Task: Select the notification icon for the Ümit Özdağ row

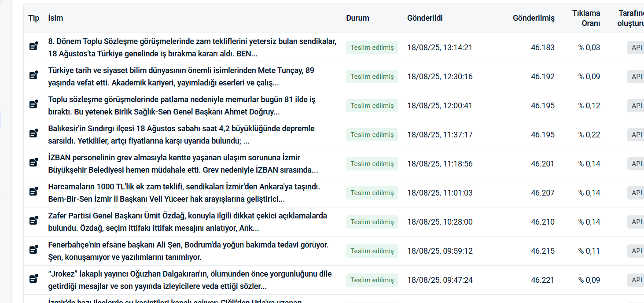Action: pyautogui.click(x=33, y=222)
